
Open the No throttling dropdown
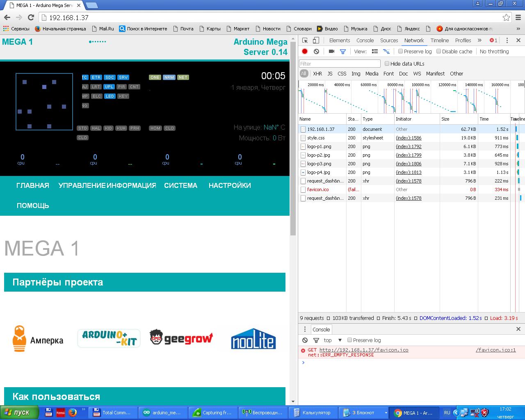494,51
